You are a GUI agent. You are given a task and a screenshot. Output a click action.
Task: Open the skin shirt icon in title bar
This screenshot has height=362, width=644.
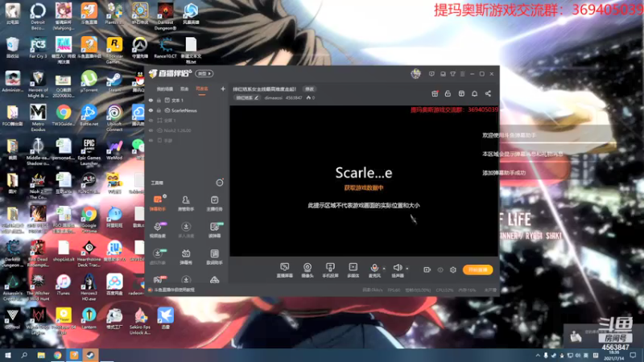[x=452, y=74]
